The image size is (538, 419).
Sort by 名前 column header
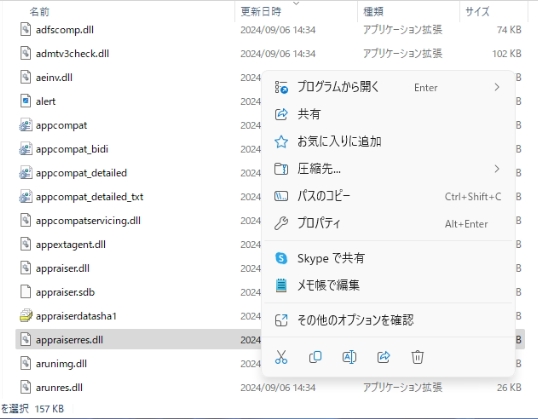(39, 12)
